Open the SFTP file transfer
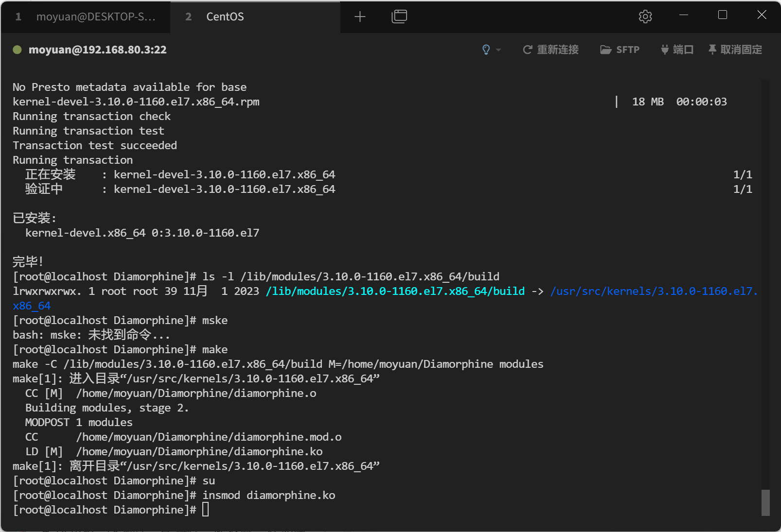Image resolution: width=781 pixels, height=532 pixels. 620,50
